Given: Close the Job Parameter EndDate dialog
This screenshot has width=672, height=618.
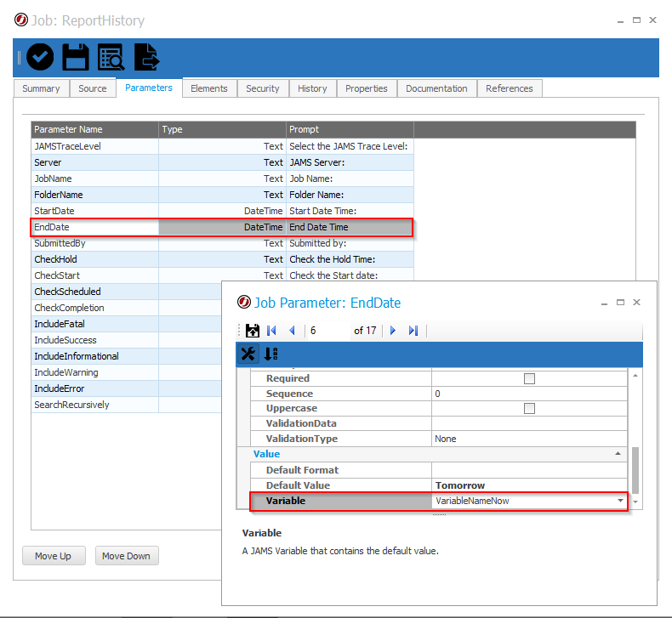Looking at the screenshot, I should (636, 302).
